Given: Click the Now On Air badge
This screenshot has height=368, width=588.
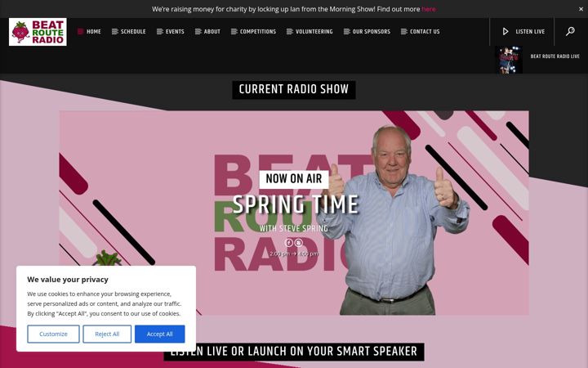Looking at the screenshot, I should pyautogui.click(x=294, y=179).
